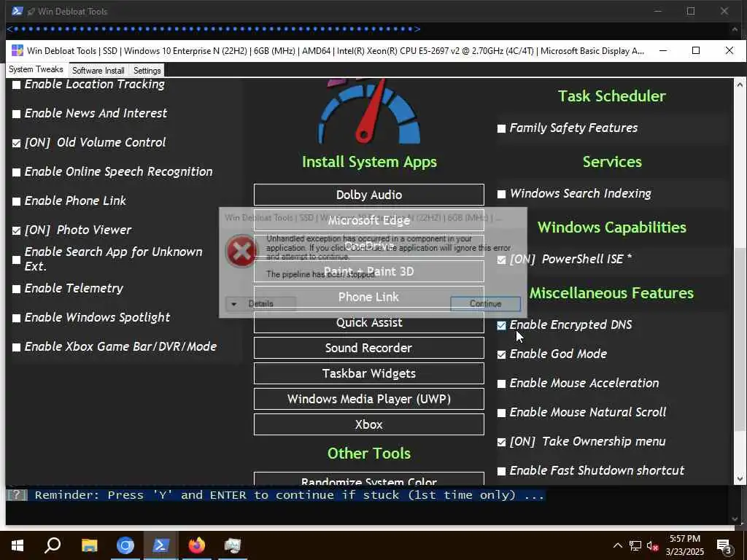Click muted volume tray icon
Viewport: 747px width, 560px height.
pos(652,545)
